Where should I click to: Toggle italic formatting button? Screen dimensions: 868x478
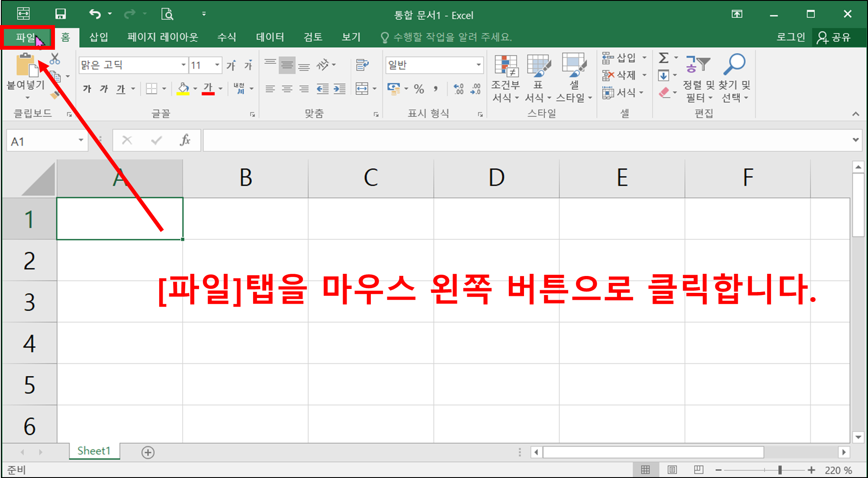click(104, 89)
